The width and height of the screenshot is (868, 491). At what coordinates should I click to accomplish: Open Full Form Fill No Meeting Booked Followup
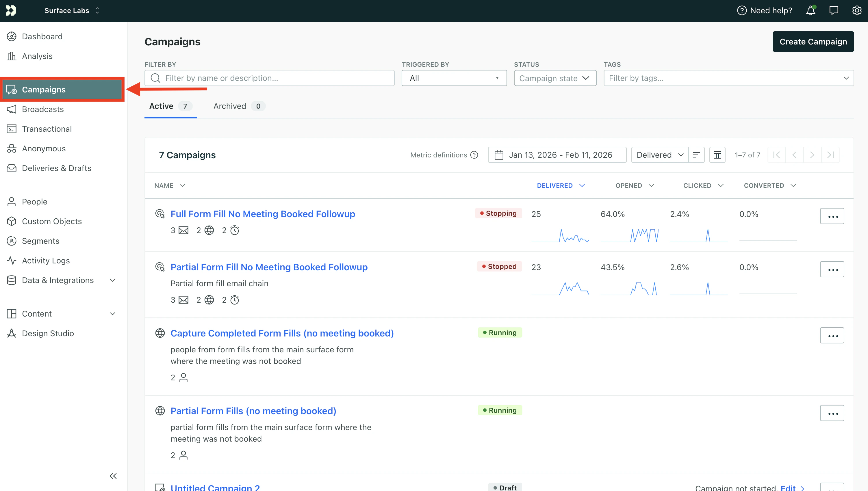click(263, 214)
